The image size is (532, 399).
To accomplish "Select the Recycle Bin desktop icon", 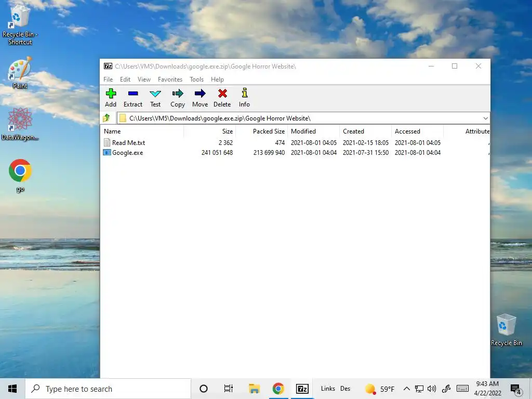I will click(x=506, y=330).
